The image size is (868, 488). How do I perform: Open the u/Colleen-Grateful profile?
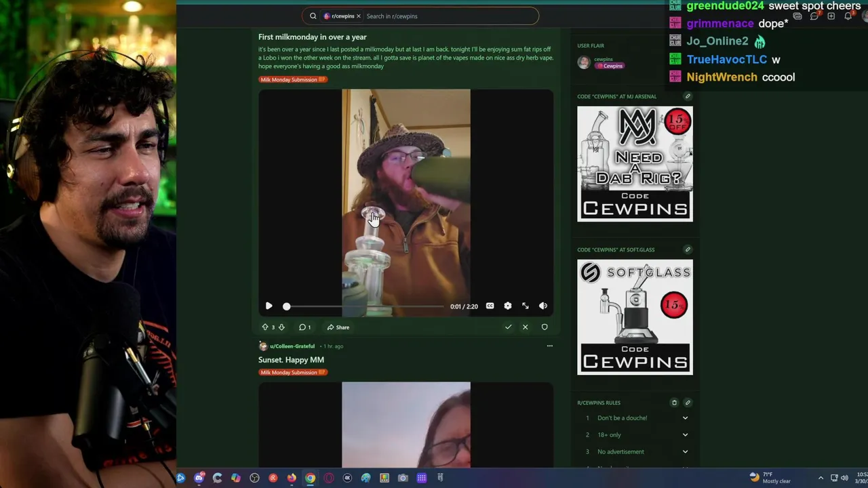292,346
